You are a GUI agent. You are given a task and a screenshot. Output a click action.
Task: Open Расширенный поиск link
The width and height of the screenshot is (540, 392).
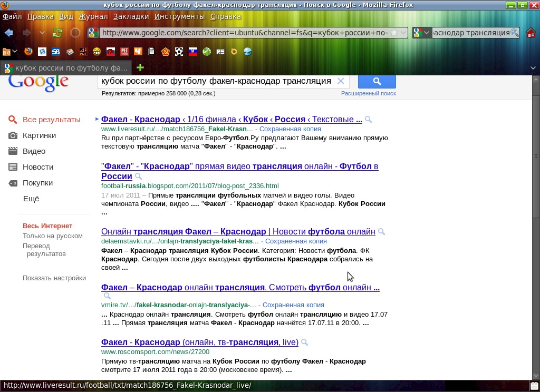369,93
